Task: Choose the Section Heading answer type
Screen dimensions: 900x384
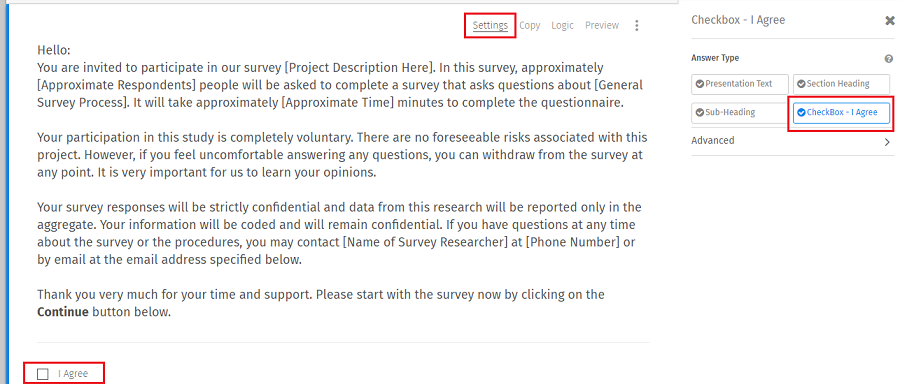Action: point(841,84)
